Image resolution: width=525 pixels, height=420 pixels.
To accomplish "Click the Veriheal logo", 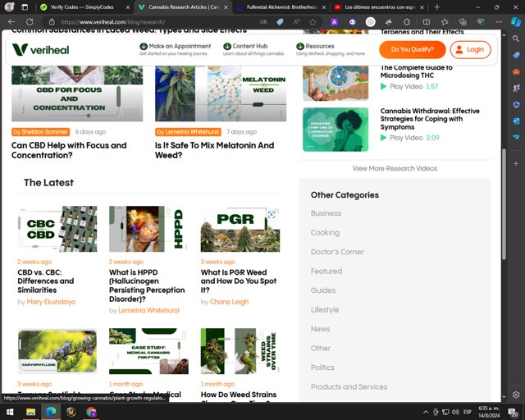I will [x=40, y=49].
